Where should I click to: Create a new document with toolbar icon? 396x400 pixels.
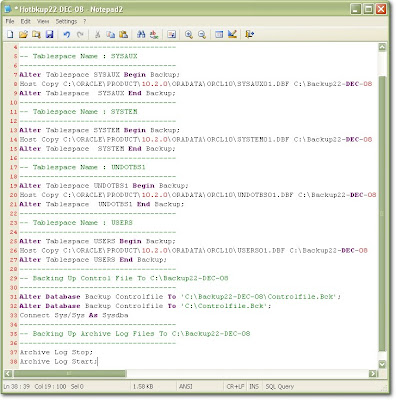pos(10,34)
